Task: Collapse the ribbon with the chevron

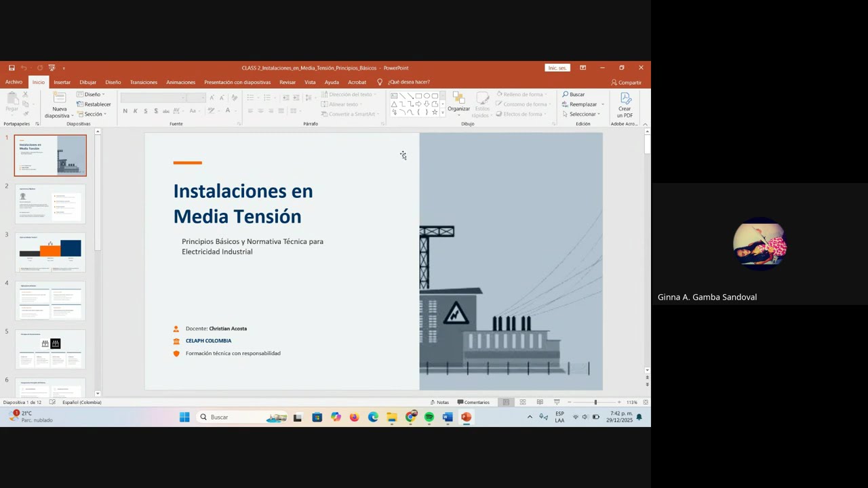Action: [x=645, y=124]
